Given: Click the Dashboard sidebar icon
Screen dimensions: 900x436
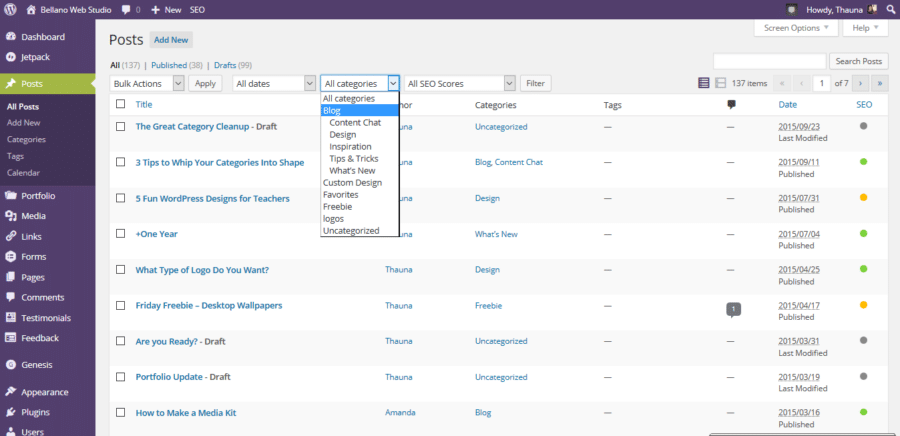Looking at the screenshot, I should point(10,37).
